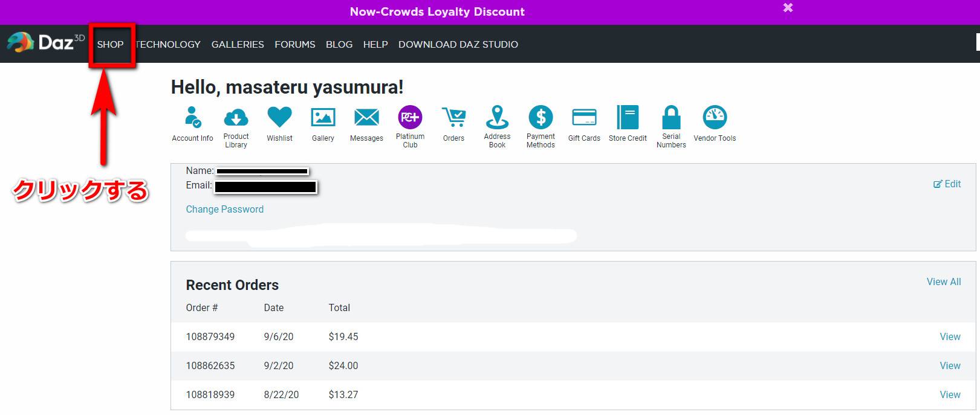Click the 8/22/20 order date
Screen dimensions: 980x415
click(x=281, y=394)
